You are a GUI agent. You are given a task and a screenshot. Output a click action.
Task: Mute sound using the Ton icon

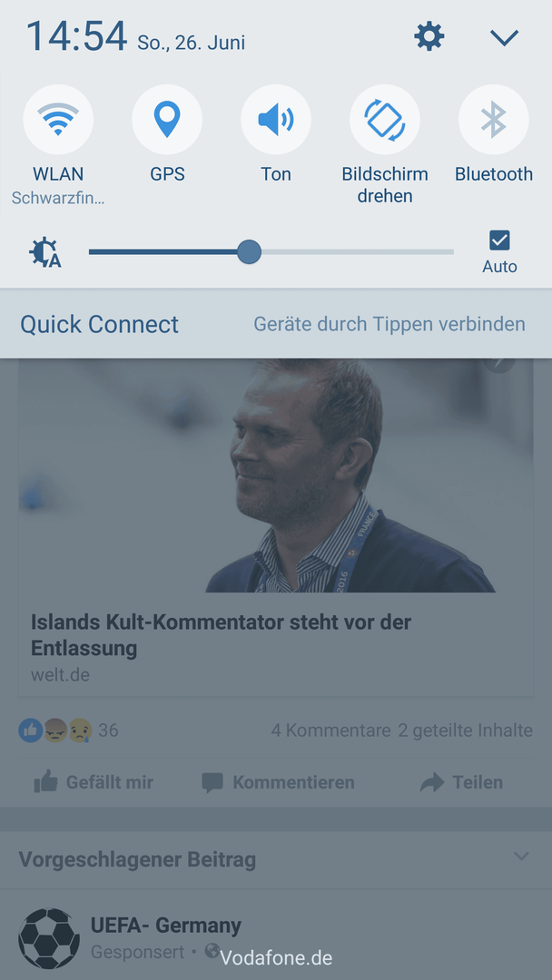276,120
